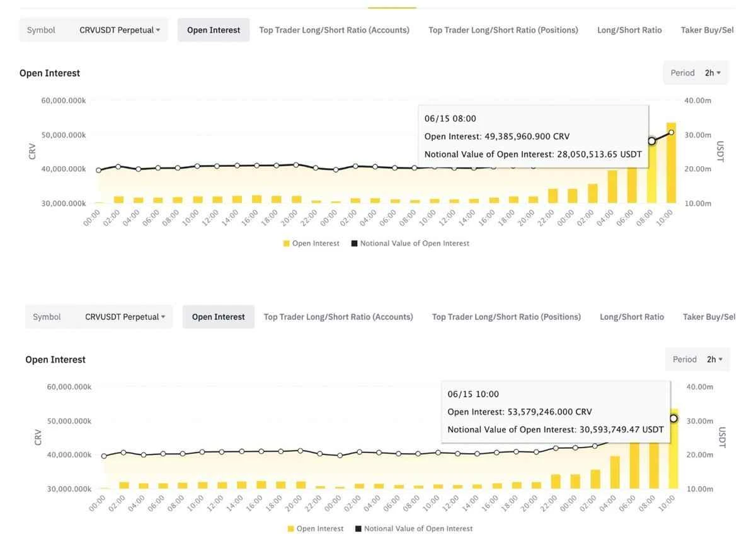Open the CRVUSDT Perpetual symbol dropdown in lower panel
This screenshot has height=542, width=756.
tap(125, 317)
